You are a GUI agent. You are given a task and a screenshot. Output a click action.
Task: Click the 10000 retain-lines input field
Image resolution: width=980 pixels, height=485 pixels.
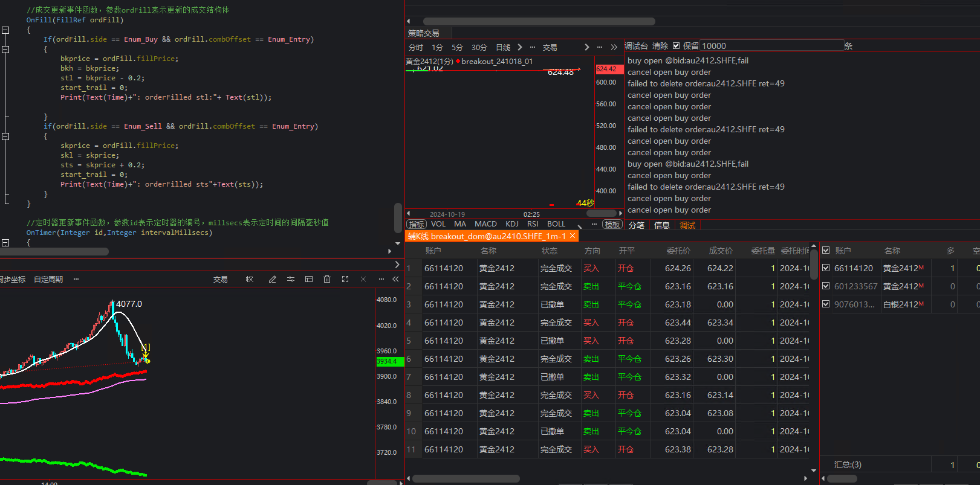point(771,46)
